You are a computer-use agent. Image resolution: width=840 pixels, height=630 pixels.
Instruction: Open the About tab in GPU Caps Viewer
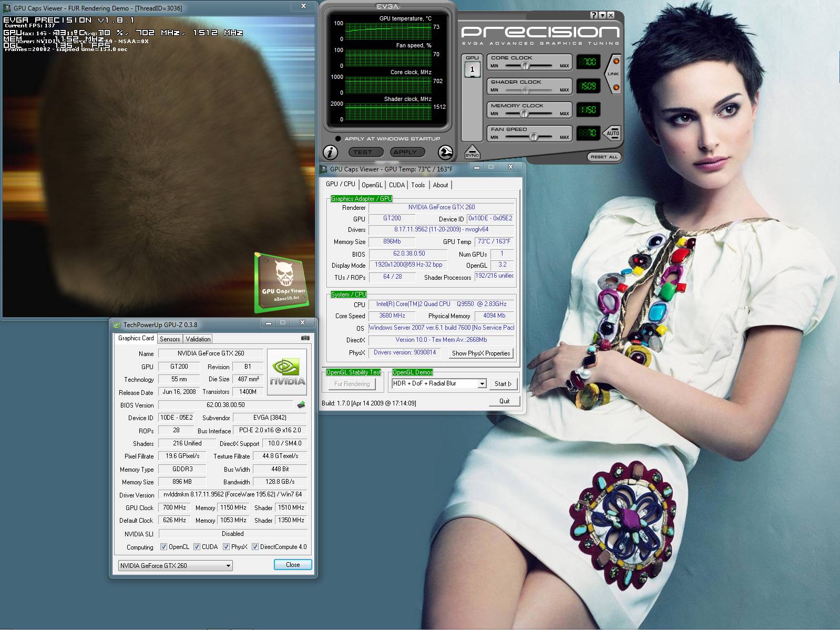coord(441,185)
